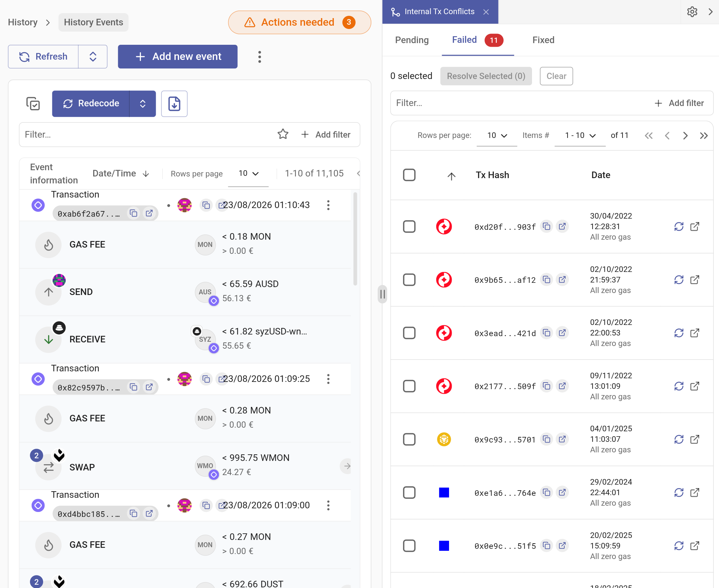Add filter in conflicts panel

pyautogui.click(x=679, y=103)
